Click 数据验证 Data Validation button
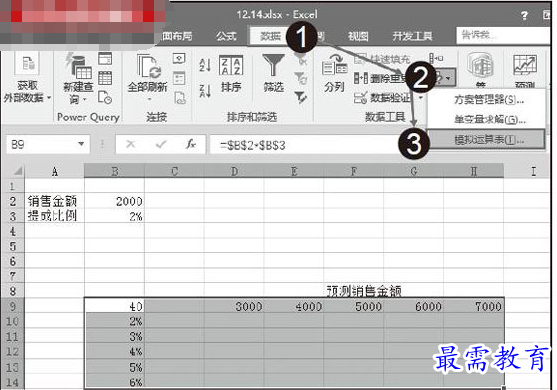 coord(382,97)
